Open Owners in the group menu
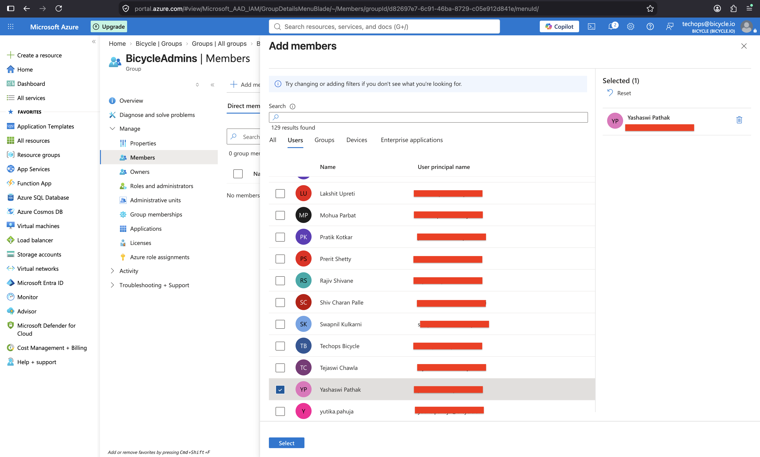 [139, 172]
